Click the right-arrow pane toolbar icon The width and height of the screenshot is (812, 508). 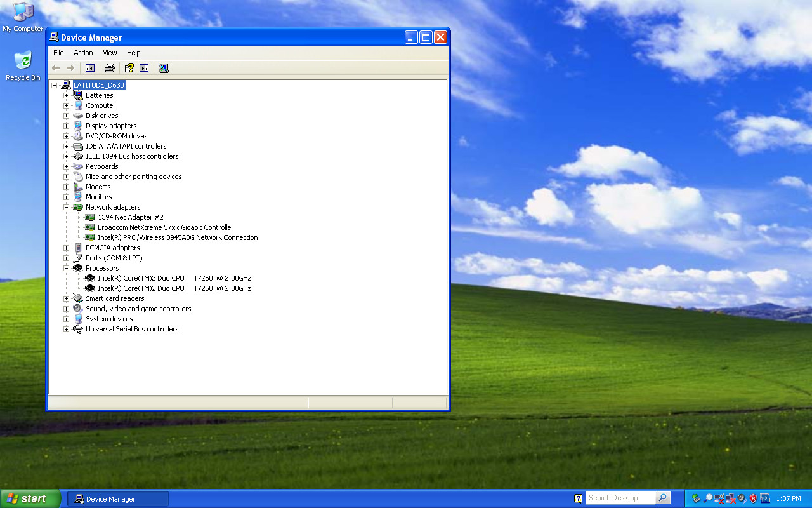point(144,68)
